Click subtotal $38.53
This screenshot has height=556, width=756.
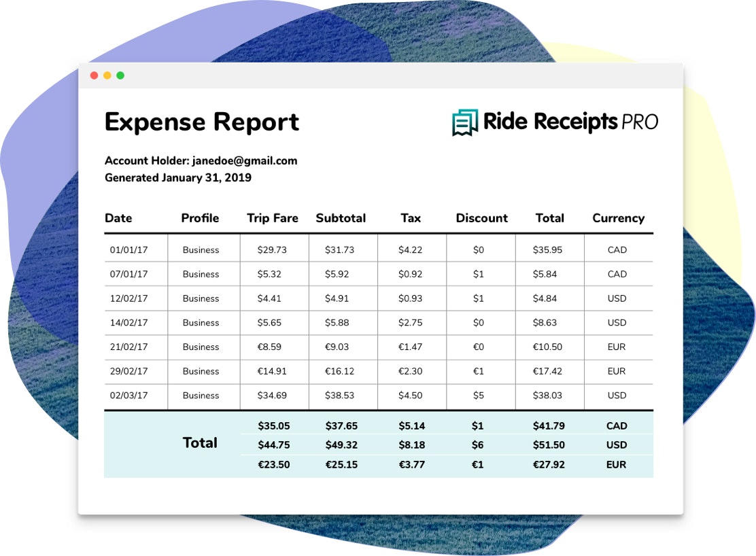[x=339, y=396]
